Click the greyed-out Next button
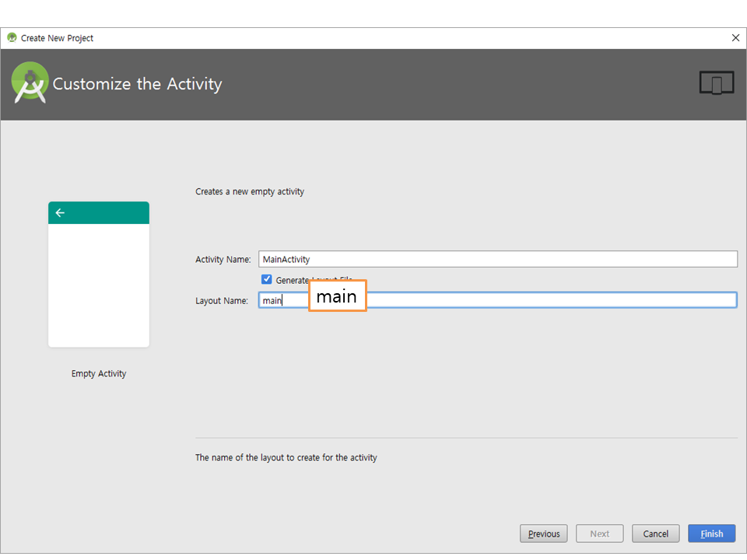 (599, 534)
